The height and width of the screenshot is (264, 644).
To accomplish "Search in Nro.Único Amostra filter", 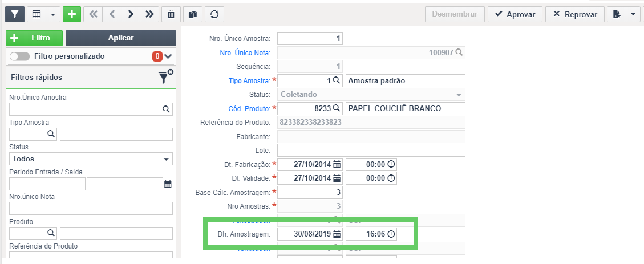I will pos(166,109).
